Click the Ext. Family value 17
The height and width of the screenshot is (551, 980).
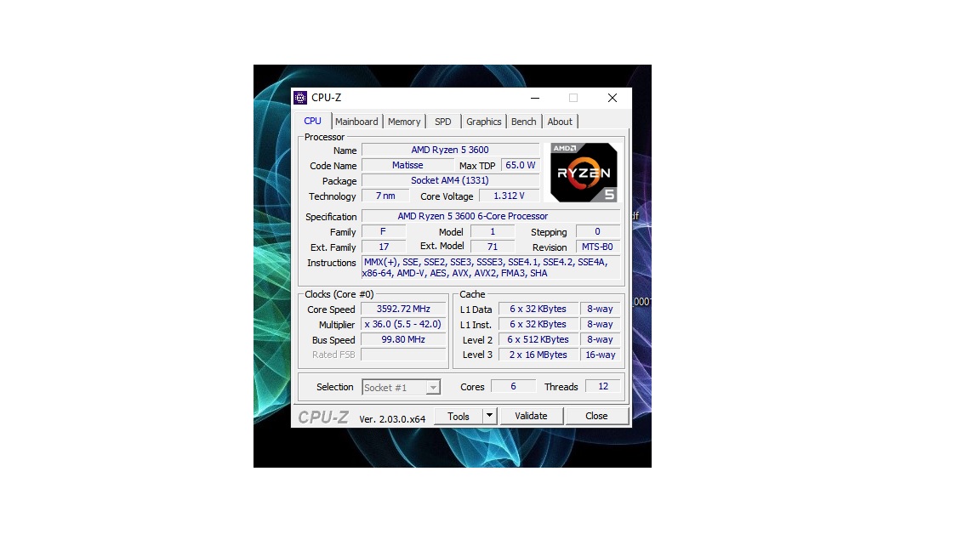pos(383,247)
